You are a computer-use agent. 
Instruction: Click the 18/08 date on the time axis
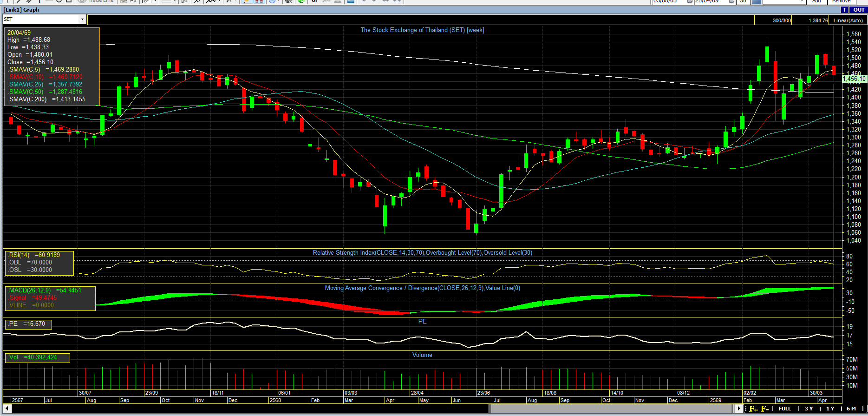pyautogui.click(x=550, y=393)
